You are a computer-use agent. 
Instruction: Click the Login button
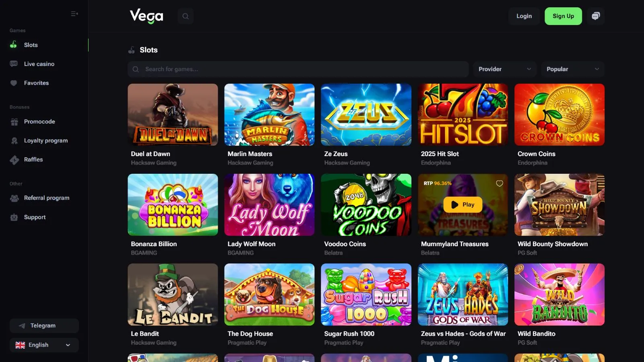pos(524,16)
